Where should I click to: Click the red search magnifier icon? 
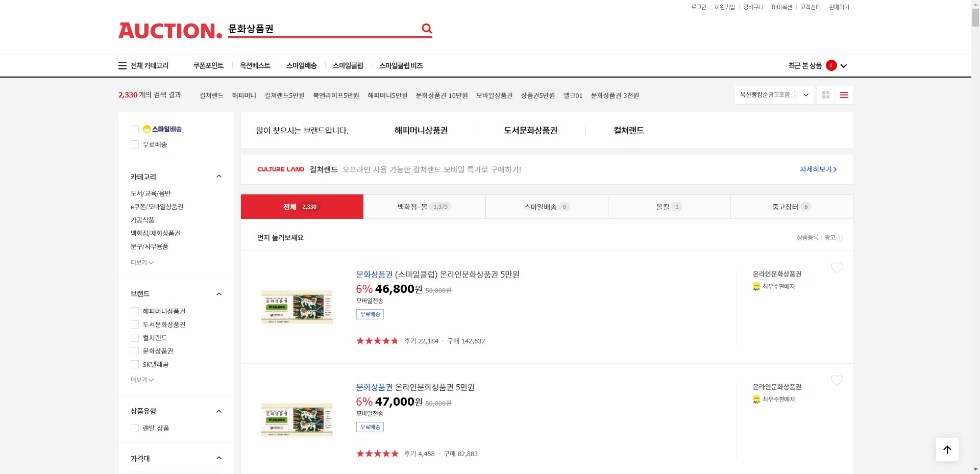coord(427,29)
